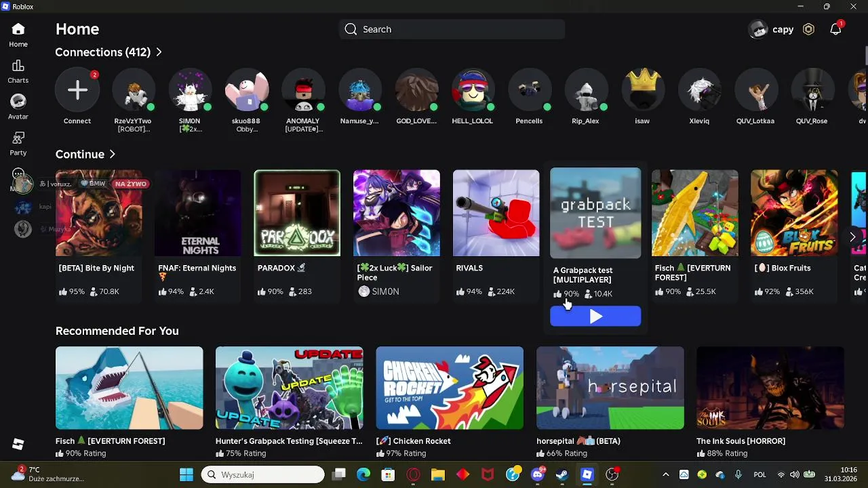Open horsepital thumbnail
Screen dimensions: 868x488
coord(610,388)
